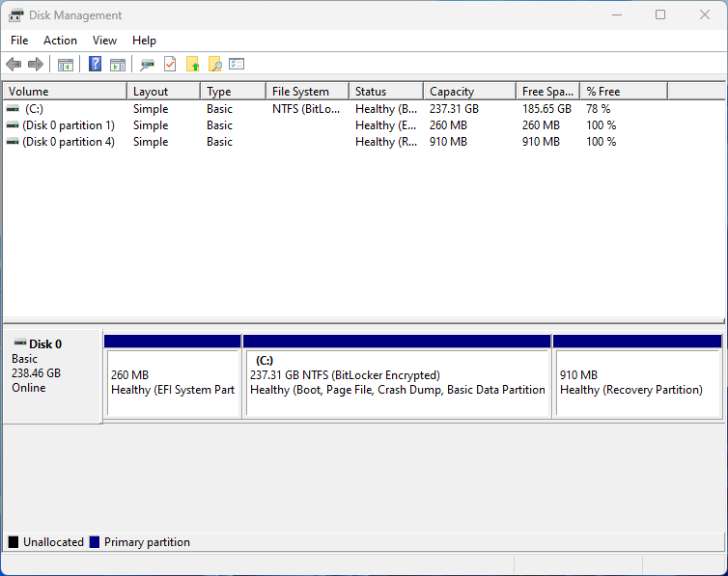This screenshot has width=728, height=576.
Task: Open Help via blue question mark icon
Action: click(96, 64)
